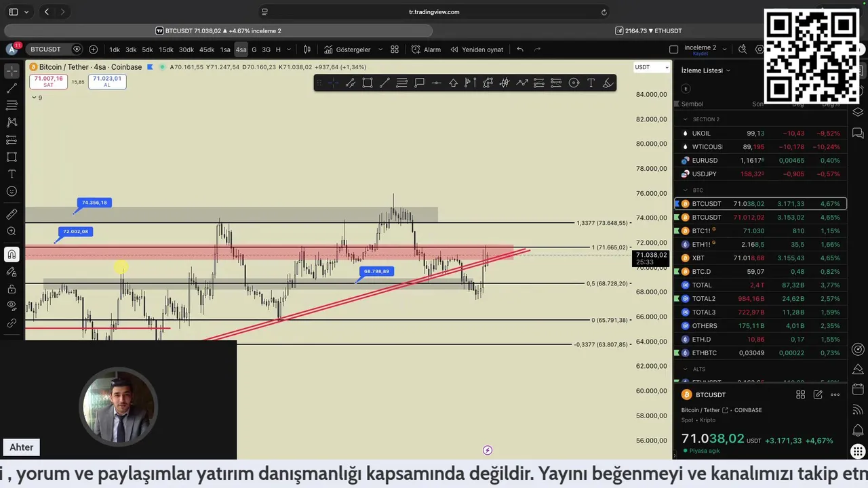The width and height of the screenshot is (868, 488).
Task: Click Yeniden oynat replay button
Action: point(477,49)
